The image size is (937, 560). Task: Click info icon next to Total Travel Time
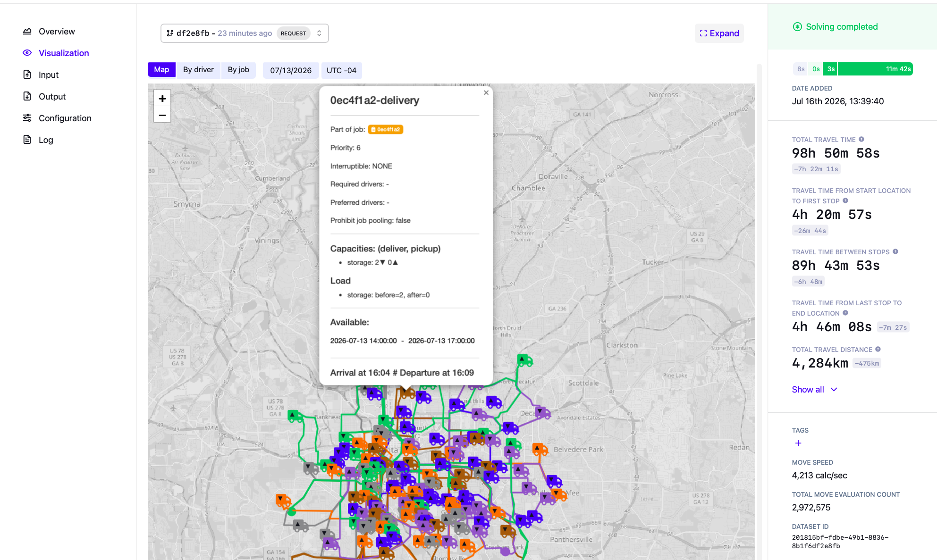click(x=861, y=139)
